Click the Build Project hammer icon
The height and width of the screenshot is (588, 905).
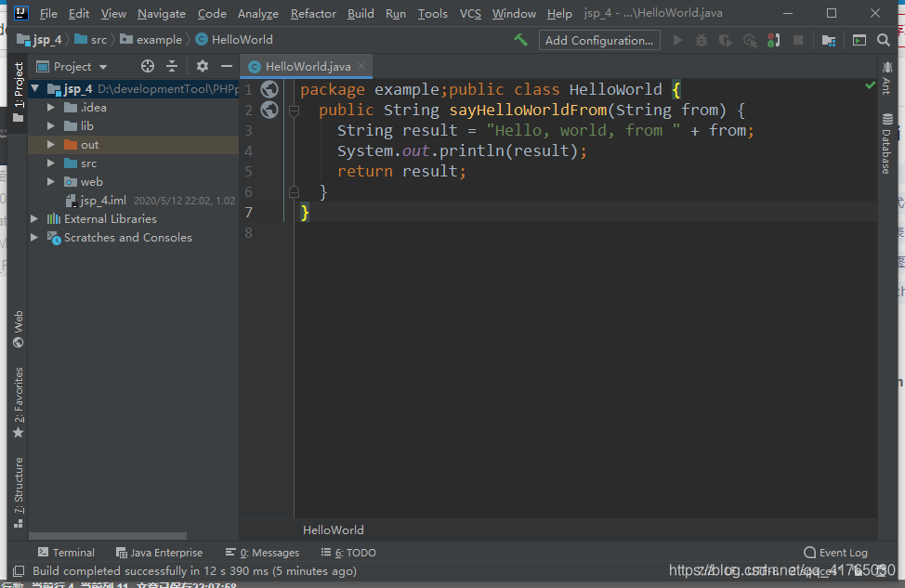520,40
